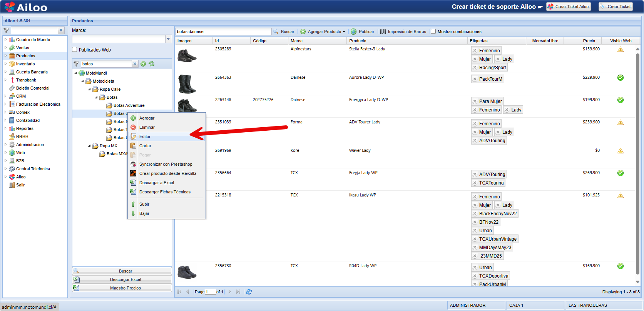Choose Eliminar in context menu
Image resolution: width=644 pixels, height=311 pixels.
point(167,127)
